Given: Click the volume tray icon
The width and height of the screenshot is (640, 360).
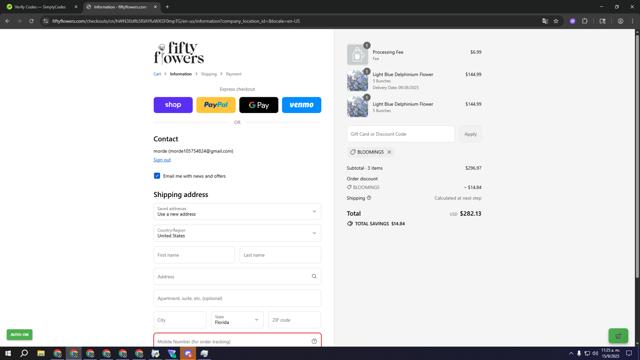Looking at the screenshot, I should (595, 353).
